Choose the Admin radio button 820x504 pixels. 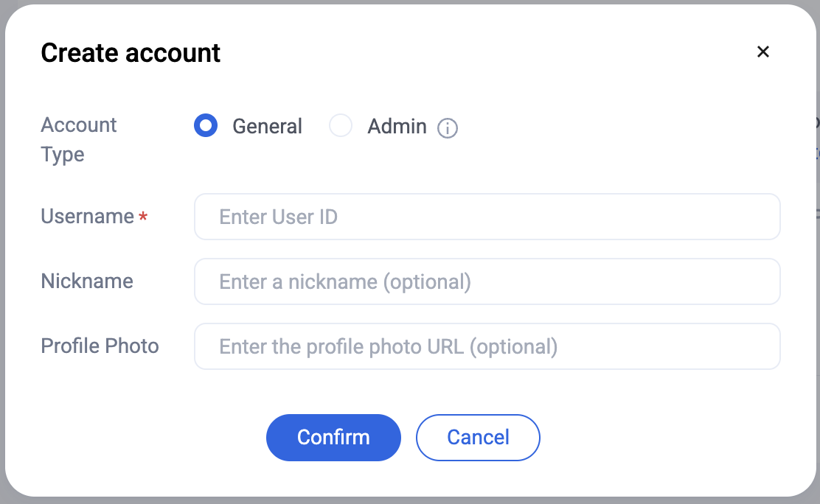point(341,125)
